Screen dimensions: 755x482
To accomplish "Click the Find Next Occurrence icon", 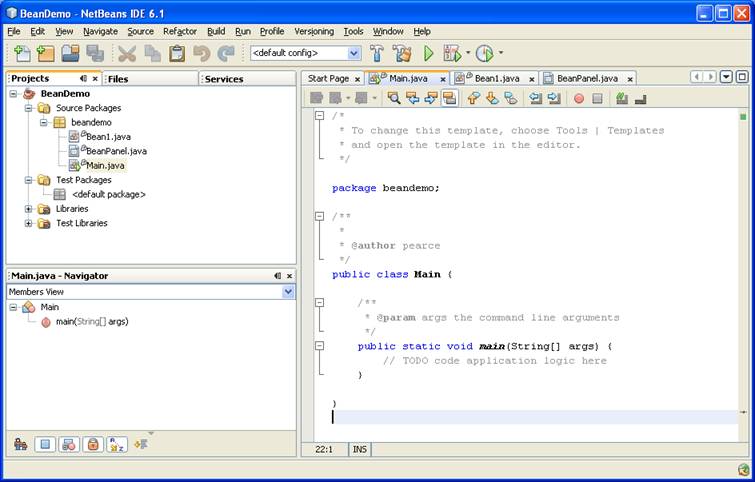I will tap(431, 98).
